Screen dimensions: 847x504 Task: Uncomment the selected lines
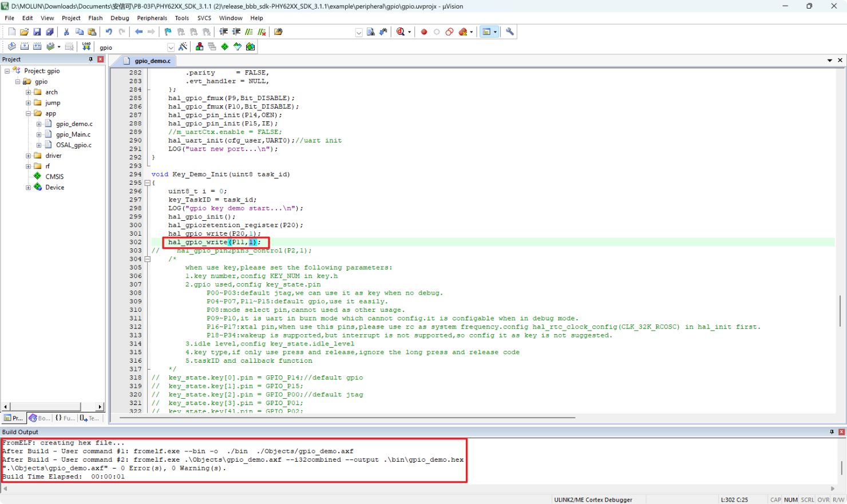262,32
